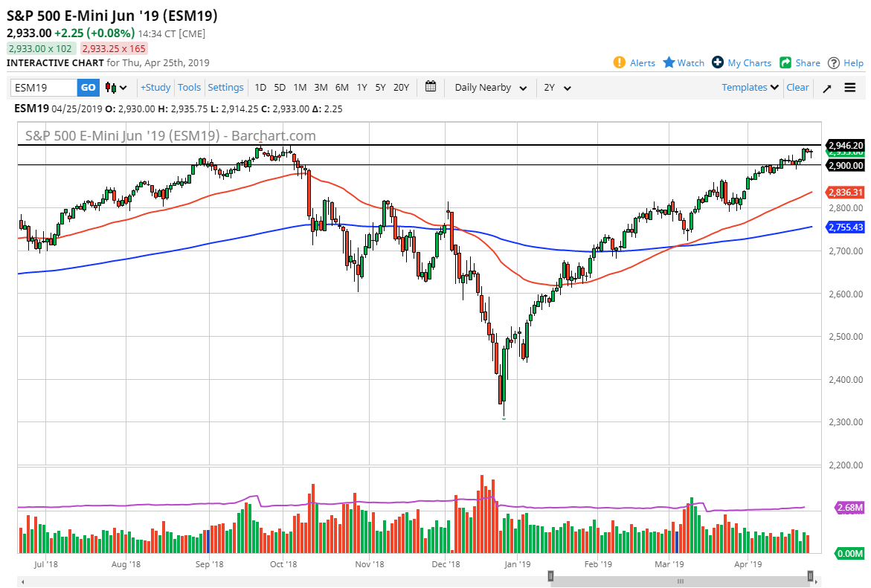Open Help via the question mark icon

tap(834, 62)
